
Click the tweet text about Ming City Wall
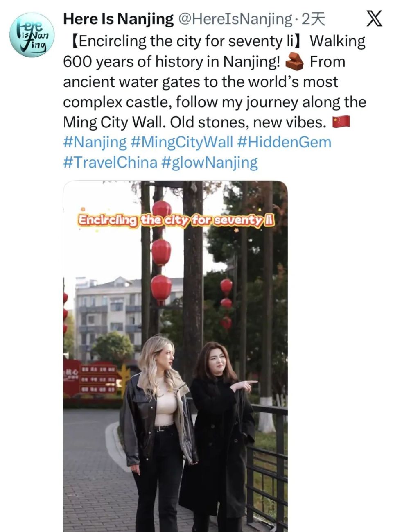click(x=215, y=81)
